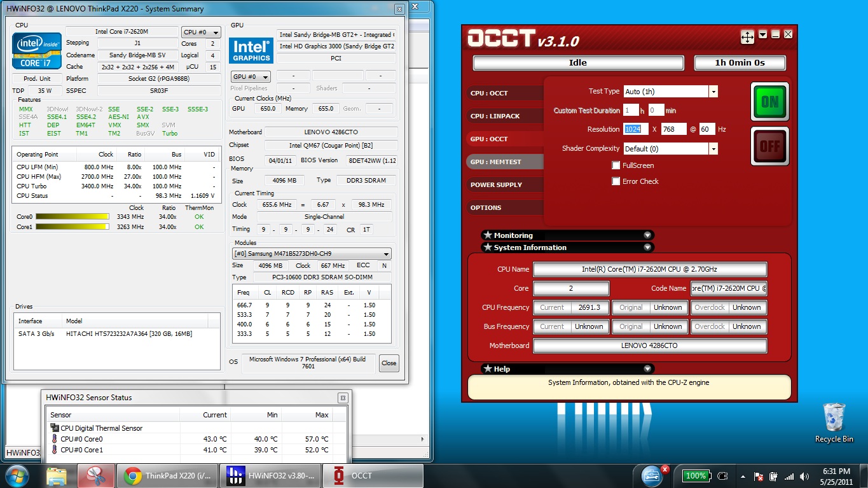Select the CPU : LINPACK tab
The image size is (868, 488).
coord(505,116)
